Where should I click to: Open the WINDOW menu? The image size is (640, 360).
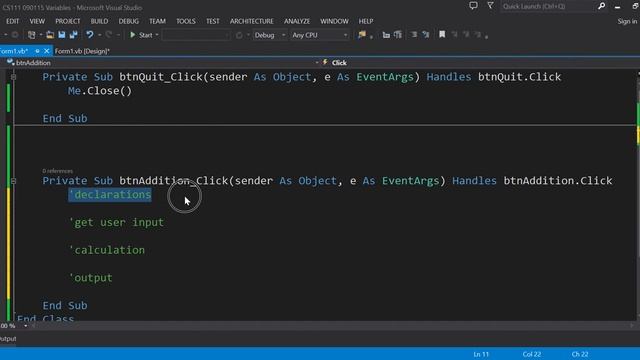click(x=334, y=21)
